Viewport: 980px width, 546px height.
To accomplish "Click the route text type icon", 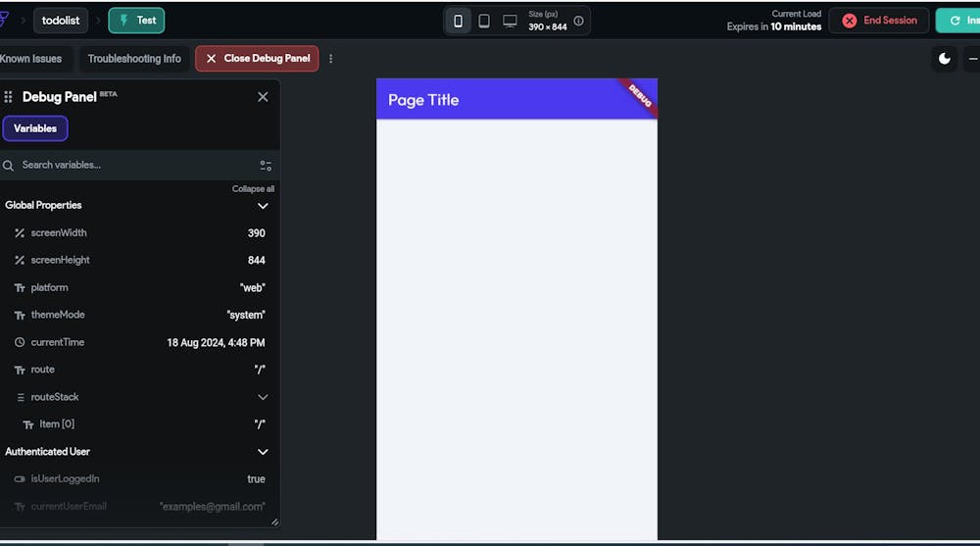I will [20, 370].
